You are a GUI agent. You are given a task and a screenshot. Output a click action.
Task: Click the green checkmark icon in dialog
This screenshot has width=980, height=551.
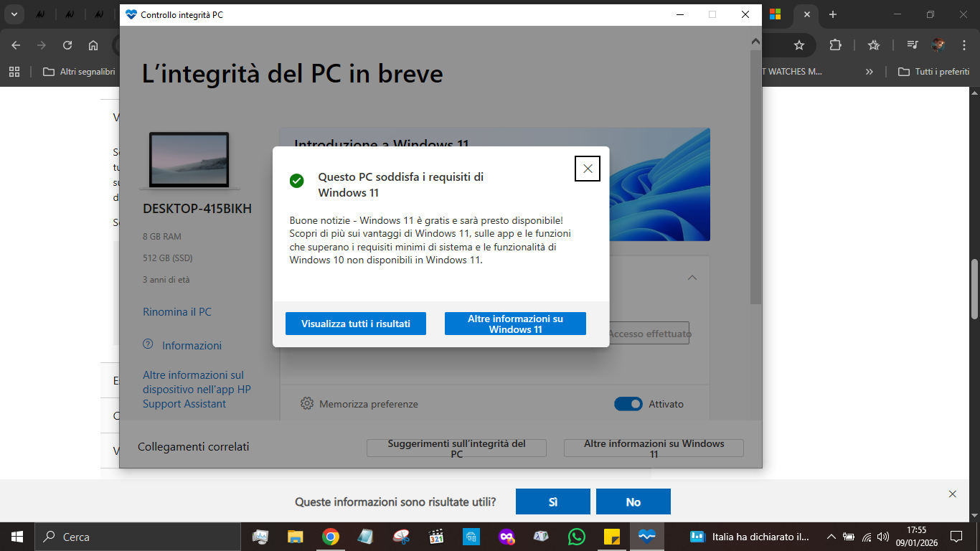pos(296,181)
